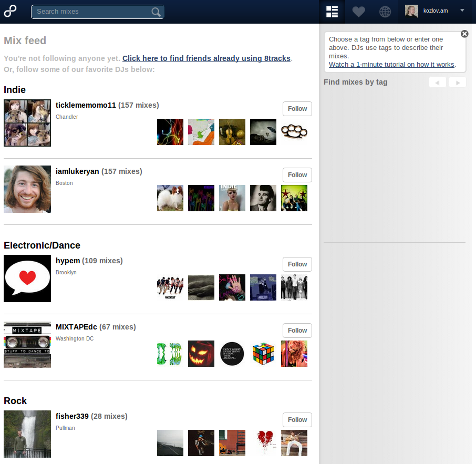Go to previous tags page arrow

[x=438, y=82]
